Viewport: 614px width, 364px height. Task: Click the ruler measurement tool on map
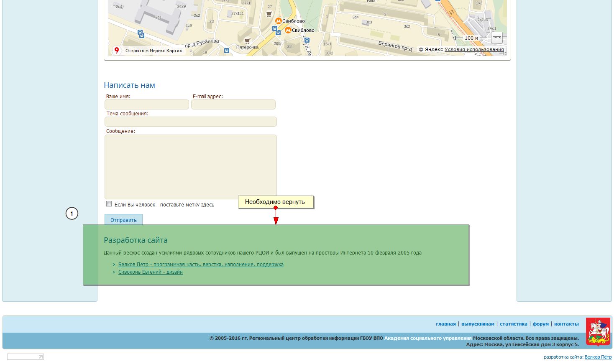tap(496, 38)
